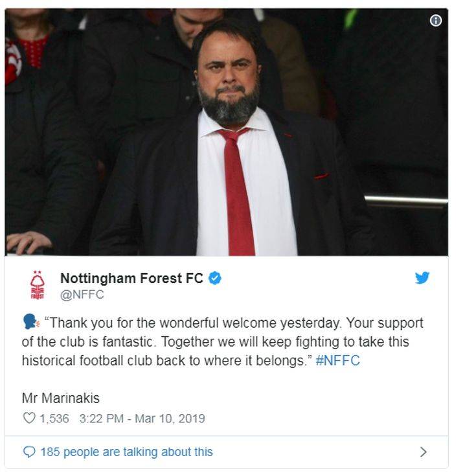Click the red tie in the photo

[x=237, y=194]
